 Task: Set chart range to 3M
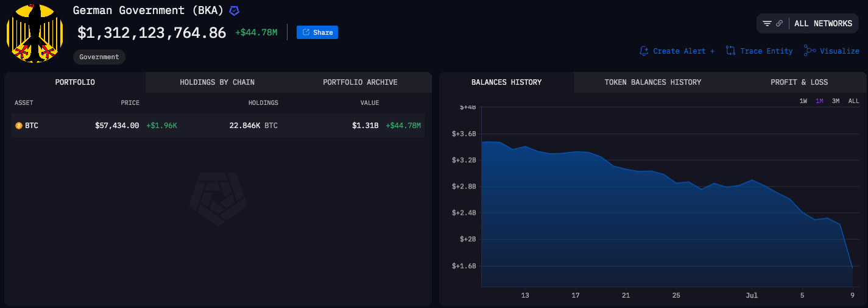tap(836, 101)
